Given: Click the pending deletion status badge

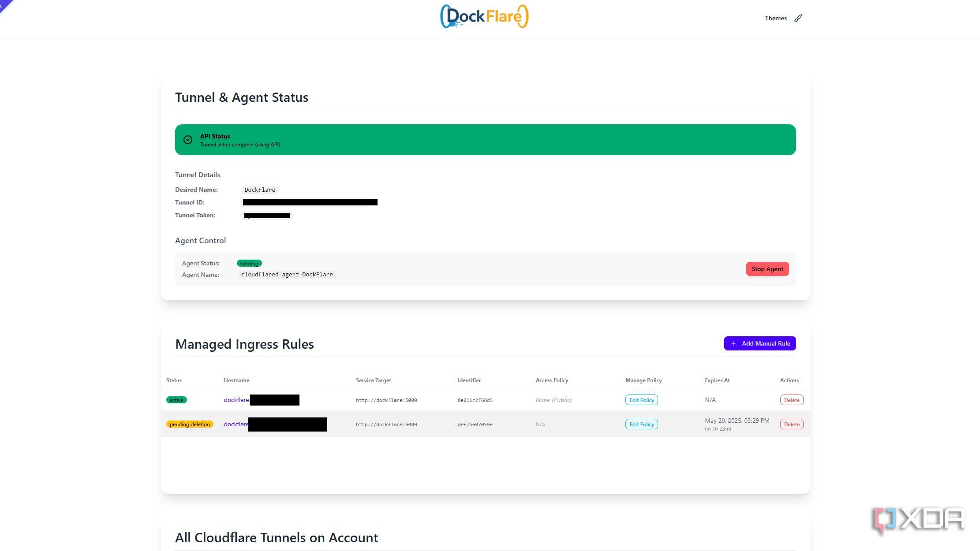Looking at the screenshot, I should (190, 424).
